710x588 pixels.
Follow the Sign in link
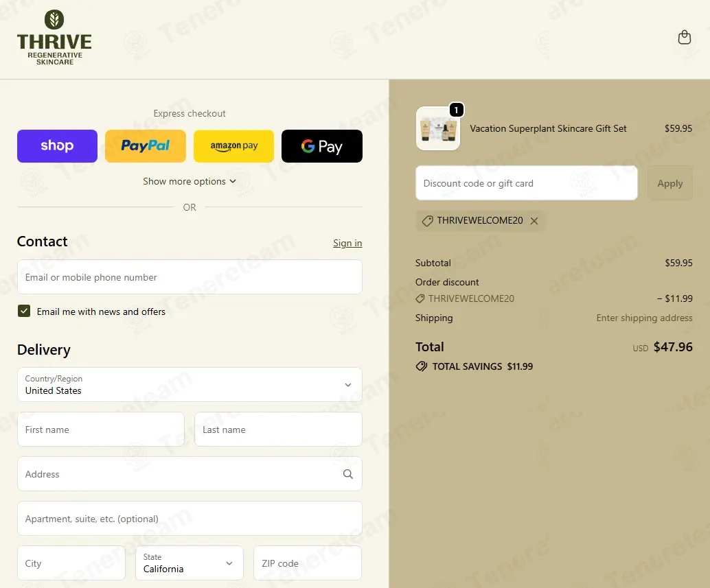[347, 244]
